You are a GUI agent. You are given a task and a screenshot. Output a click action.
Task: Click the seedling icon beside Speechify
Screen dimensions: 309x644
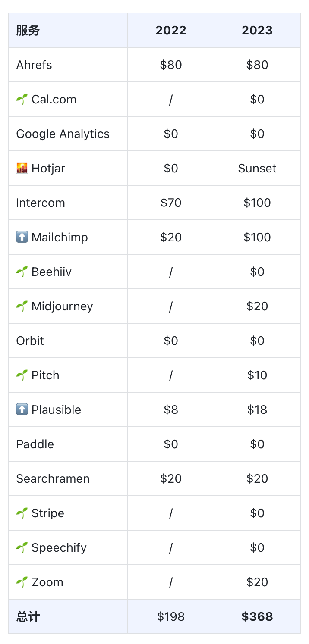coord(22,548)
